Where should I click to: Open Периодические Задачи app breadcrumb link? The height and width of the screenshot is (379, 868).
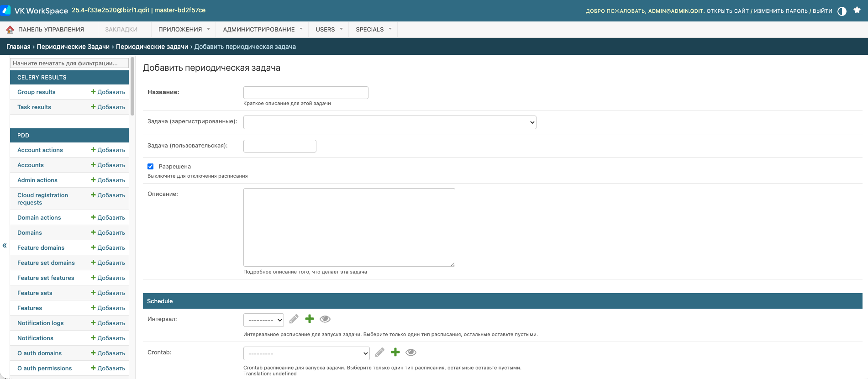(73, 47)
